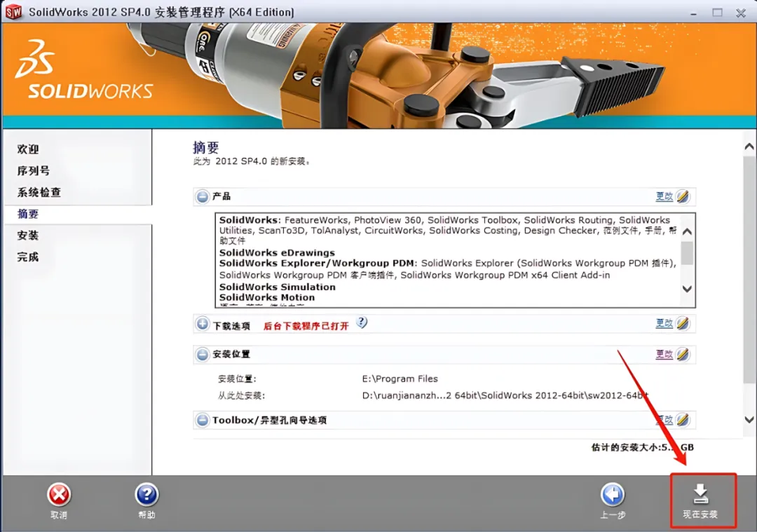Click the product list scroll up arrow
Screen dimensions: 757x532
(687, 232)
